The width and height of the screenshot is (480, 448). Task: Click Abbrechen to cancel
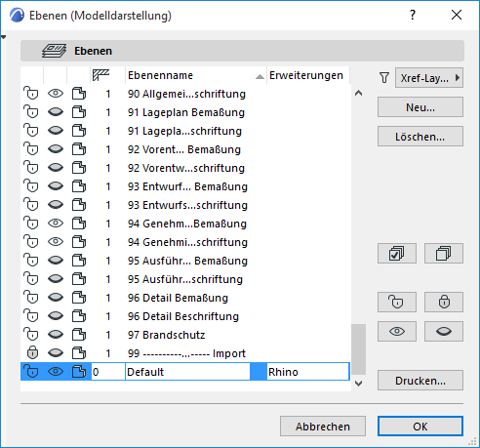pyautogui.click(x=323, y=427)
